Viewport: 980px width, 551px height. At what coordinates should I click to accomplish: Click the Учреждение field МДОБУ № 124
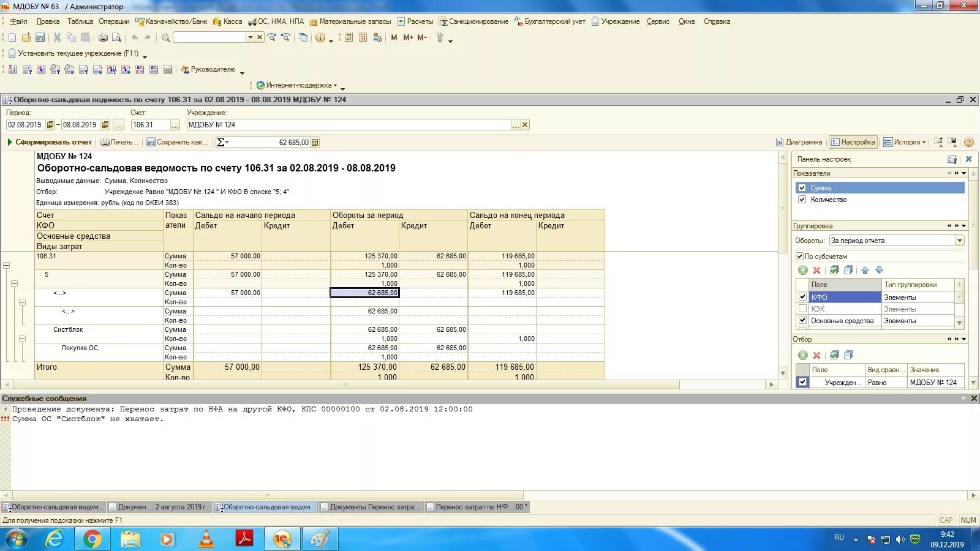coord(349,125)
